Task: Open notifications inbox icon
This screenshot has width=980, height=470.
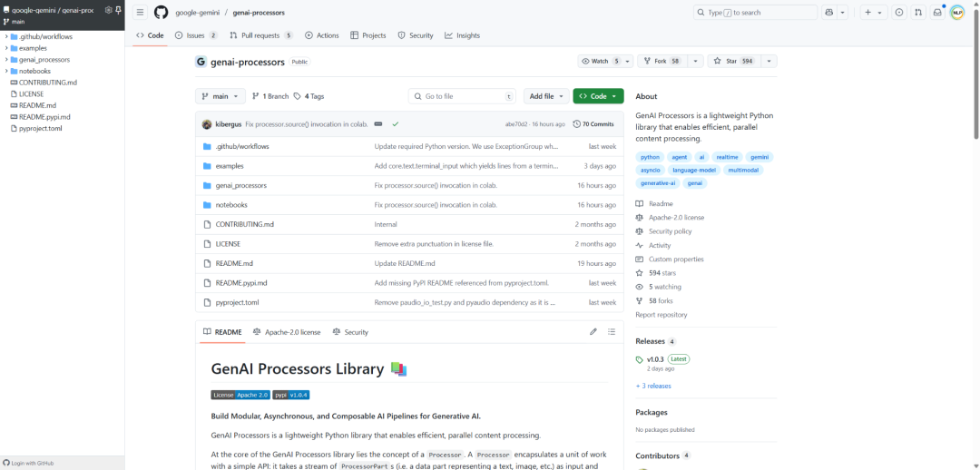Action: (x=937, y=13)
